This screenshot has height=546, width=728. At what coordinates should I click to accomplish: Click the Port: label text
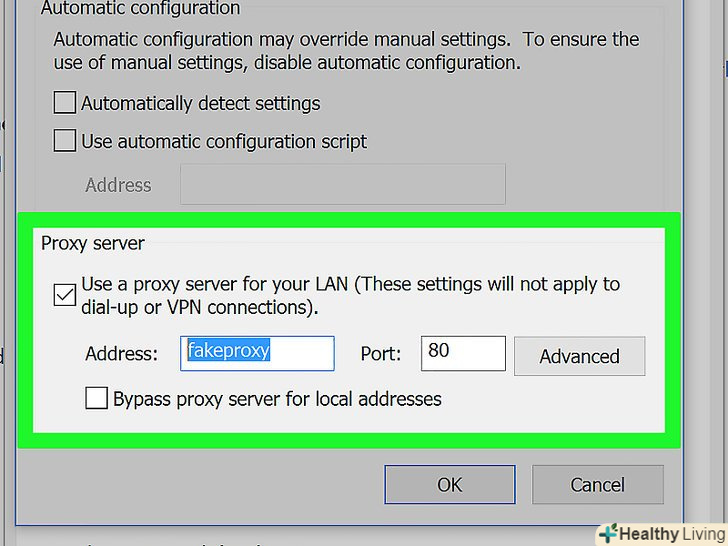coord(380,354)
